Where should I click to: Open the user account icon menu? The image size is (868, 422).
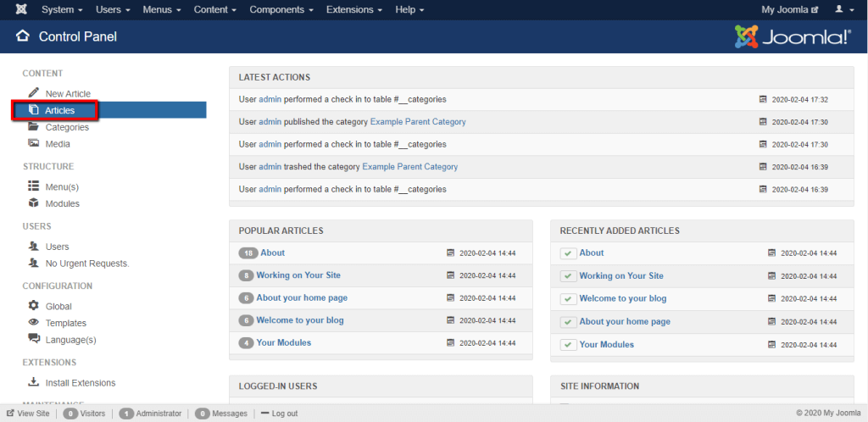(x=843, y=9)
